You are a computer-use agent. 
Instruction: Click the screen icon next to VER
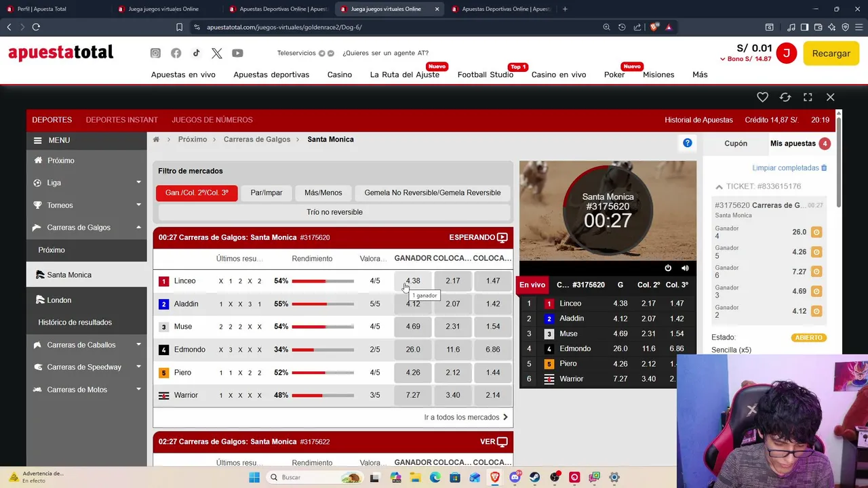click(502, 442)
